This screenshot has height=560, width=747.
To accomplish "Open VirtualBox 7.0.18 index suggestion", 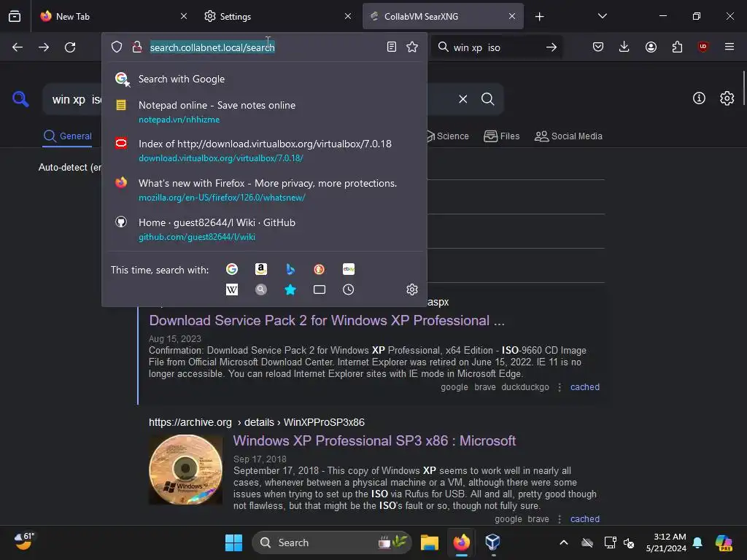I will 264,150.
